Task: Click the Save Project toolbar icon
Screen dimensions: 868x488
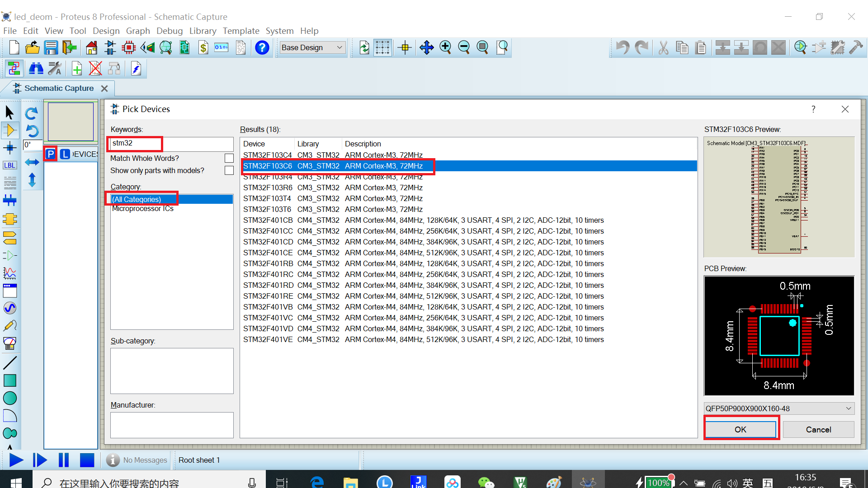Action: tap(51, 47)
